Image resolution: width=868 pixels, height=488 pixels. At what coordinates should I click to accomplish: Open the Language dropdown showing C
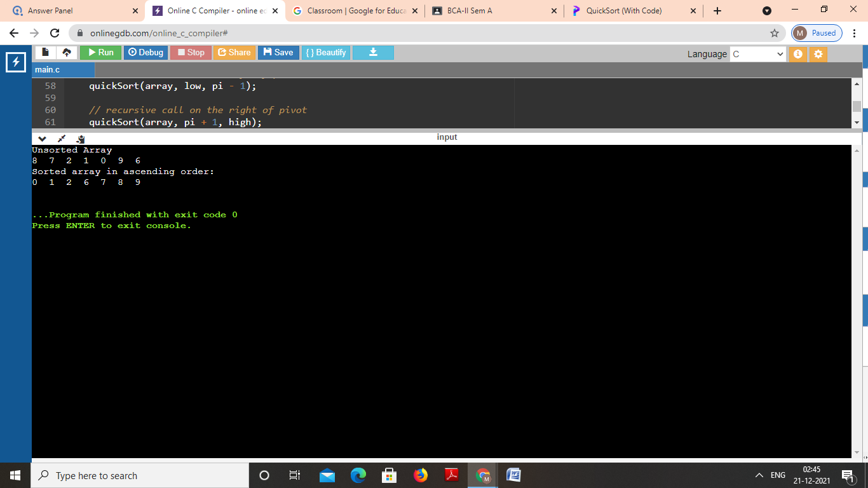758,55
